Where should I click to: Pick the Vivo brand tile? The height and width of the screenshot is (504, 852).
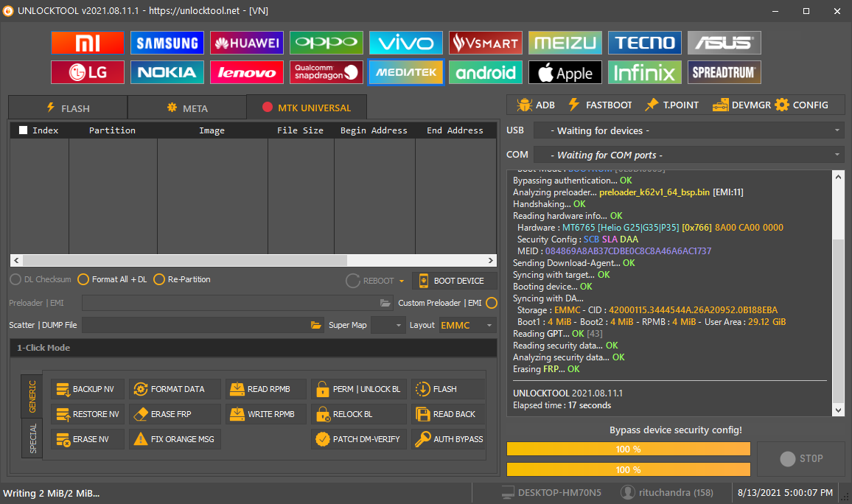[x=406, y=43]
